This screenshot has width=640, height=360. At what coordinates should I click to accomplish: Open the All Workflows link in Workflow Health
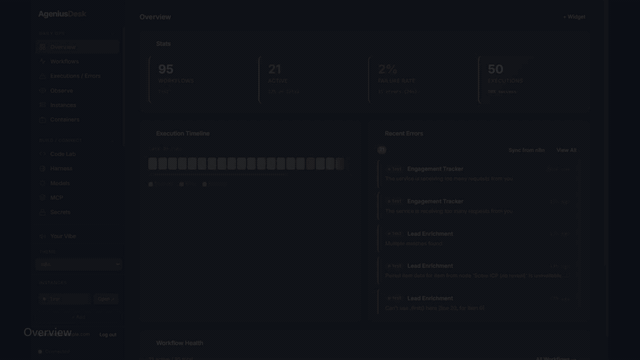(x=556, y=358)
